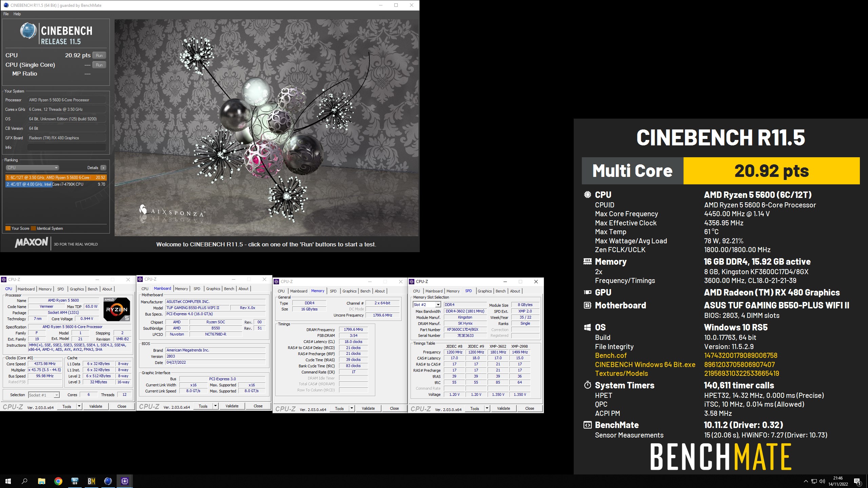This screenshot has width=868, height=488.
Task: Open the notification center icon
Action: tap(857, 481)
